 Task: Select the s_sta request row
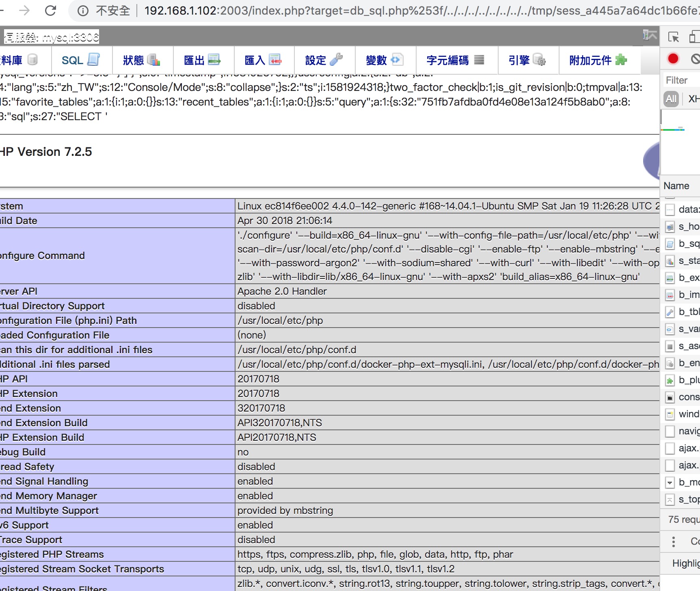[x=681, y=261]
